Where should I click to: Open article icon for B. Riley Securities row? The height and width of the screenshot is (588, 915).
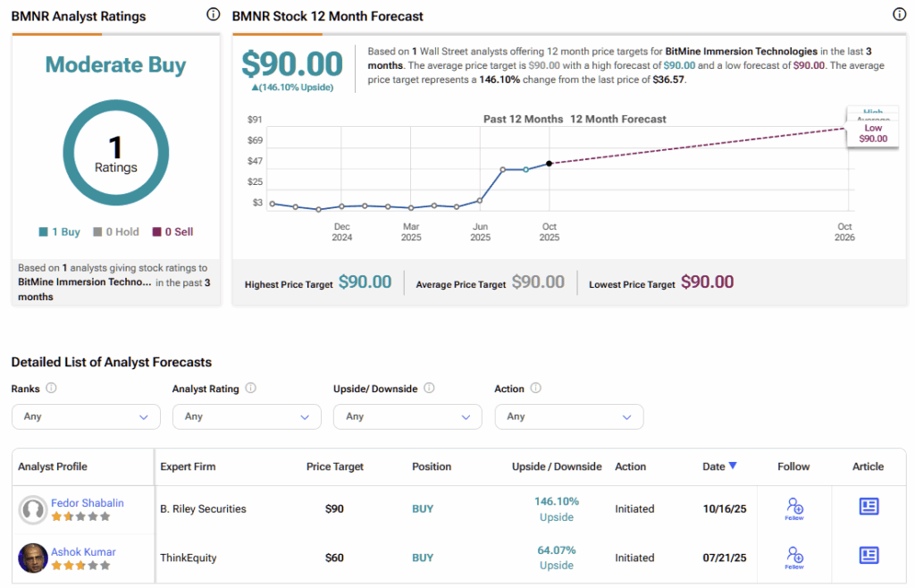pos(868,507)
